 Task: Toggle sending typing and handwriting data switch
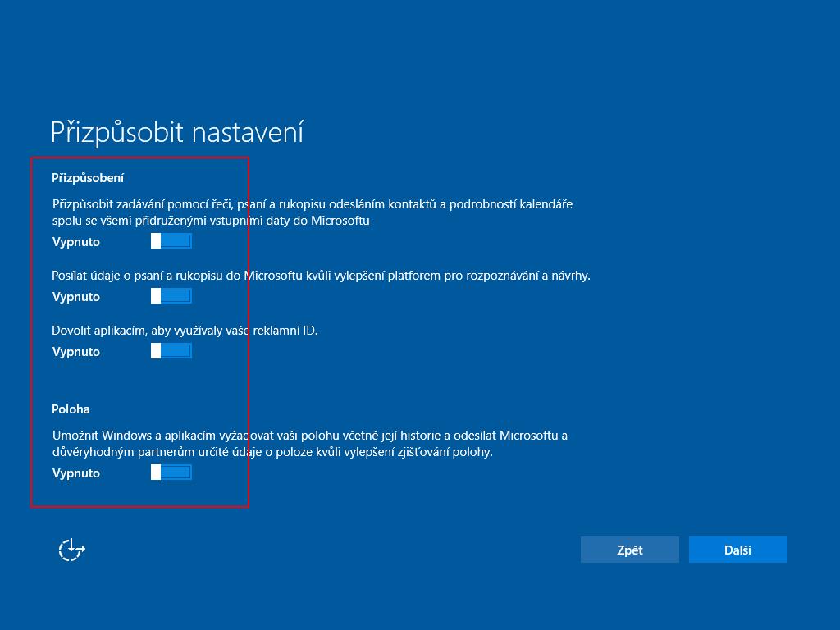pos(171,296)
